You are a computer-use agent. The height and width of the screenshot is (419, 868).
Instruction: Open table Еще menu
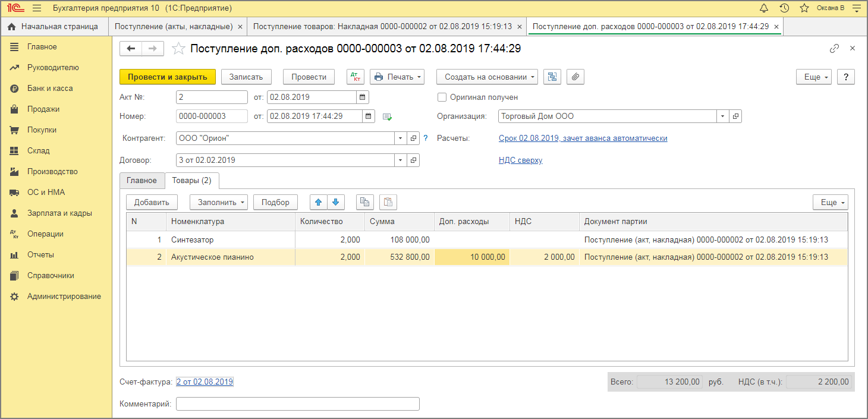coord(831,202)
